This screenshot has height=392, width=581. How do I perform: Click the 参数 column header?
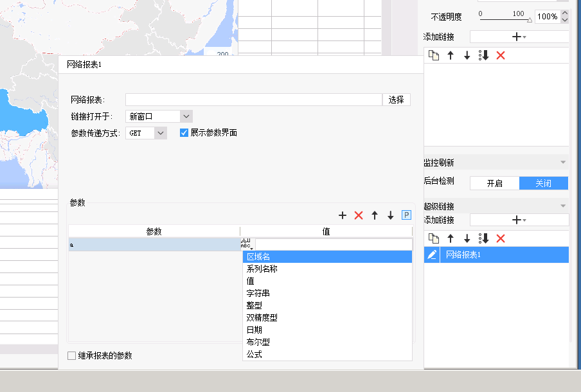(x=154, y=231)
